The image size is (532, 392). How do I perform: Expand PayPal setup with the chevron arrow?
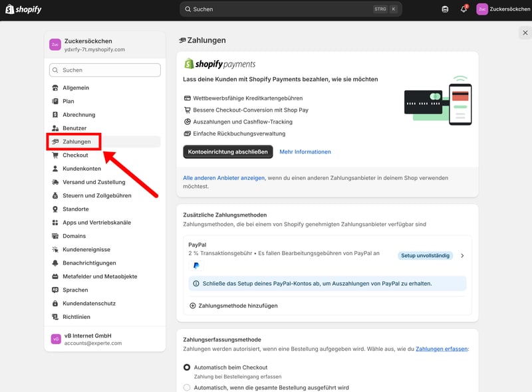pos(462,256)
